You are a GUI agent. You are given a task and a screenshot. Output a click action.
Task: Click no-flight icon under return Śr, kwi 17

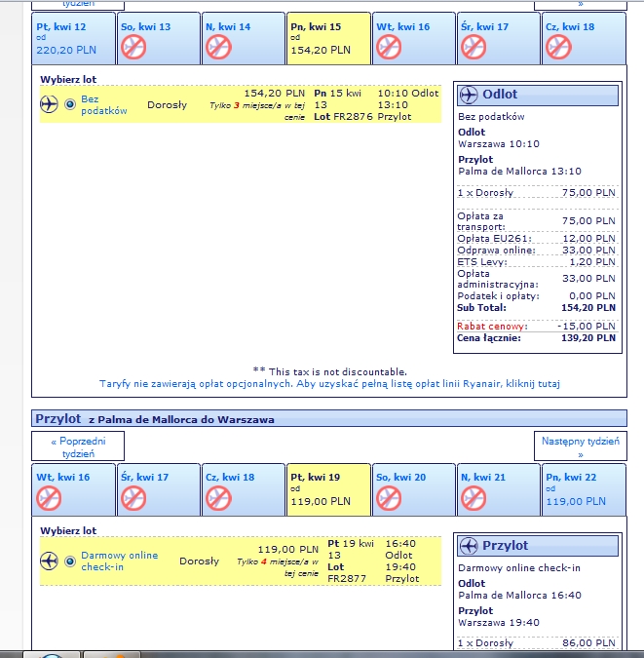[133, 498]
